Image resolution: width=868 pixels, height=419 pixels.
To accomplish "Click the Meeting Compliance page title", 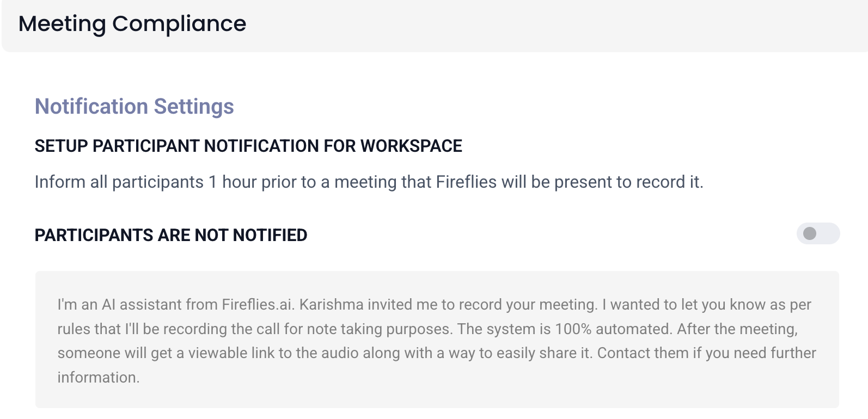I will [132, 24].
